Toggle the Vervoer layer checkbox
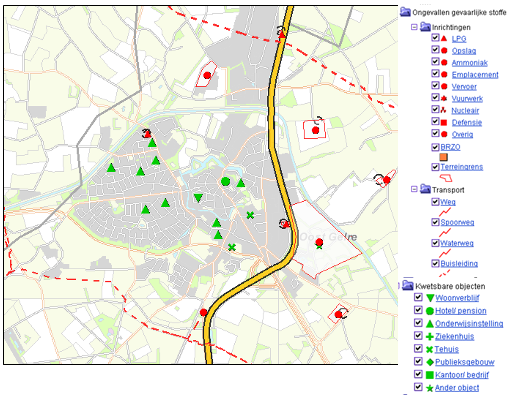 [435, 85]
